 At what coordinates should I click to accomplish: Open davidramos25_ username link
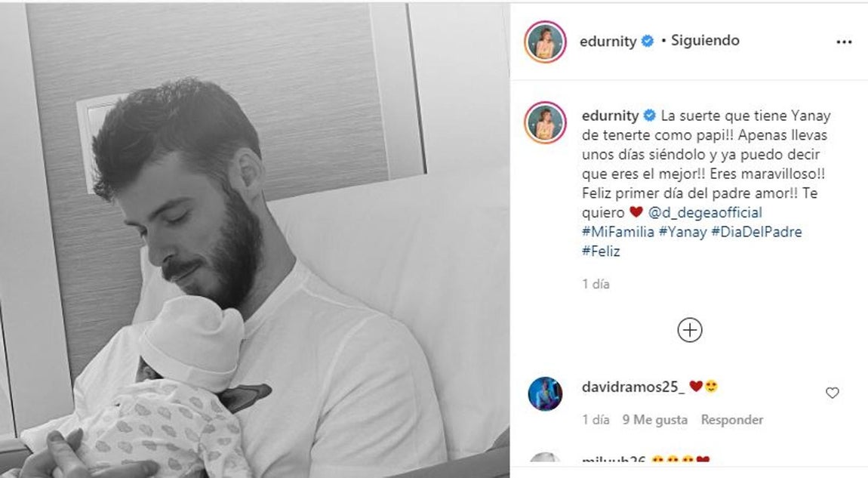(633, 387)
